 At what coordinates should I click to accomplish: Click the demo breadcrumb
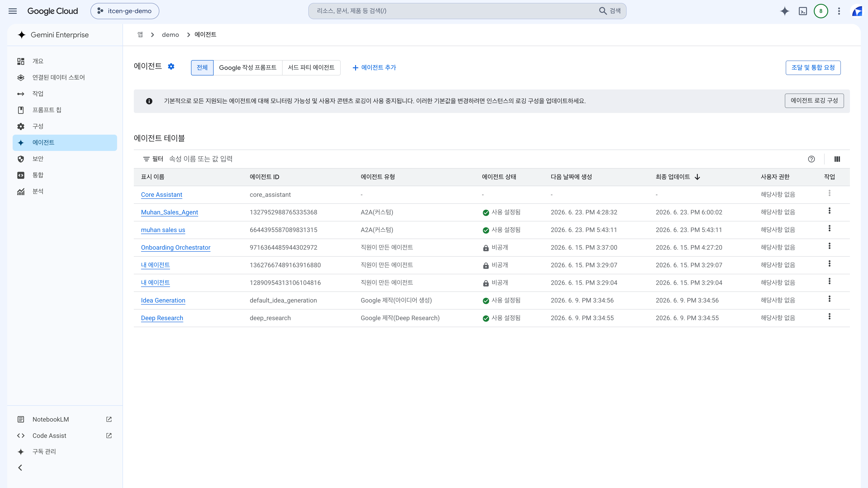pos(170,35)
